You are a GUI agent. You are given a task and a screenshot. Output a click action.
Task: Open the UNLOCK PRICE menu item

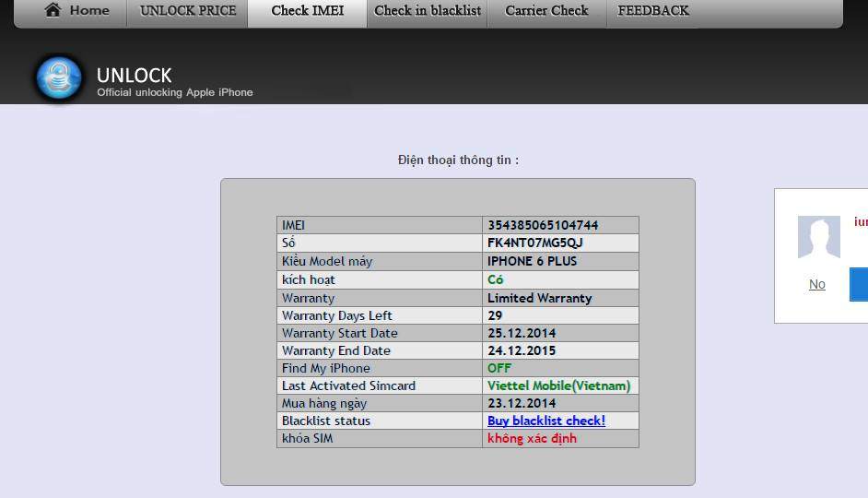(x=188, y=11)
